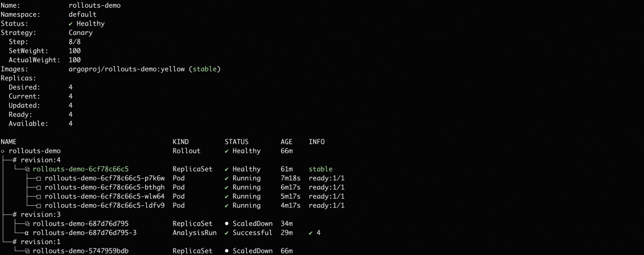Click the Pod icon for rollouts-demo-6cf78c66c5-ldfv9
Image resolution: width=644 pixels, height=255 pixels.
click(39, 206)
